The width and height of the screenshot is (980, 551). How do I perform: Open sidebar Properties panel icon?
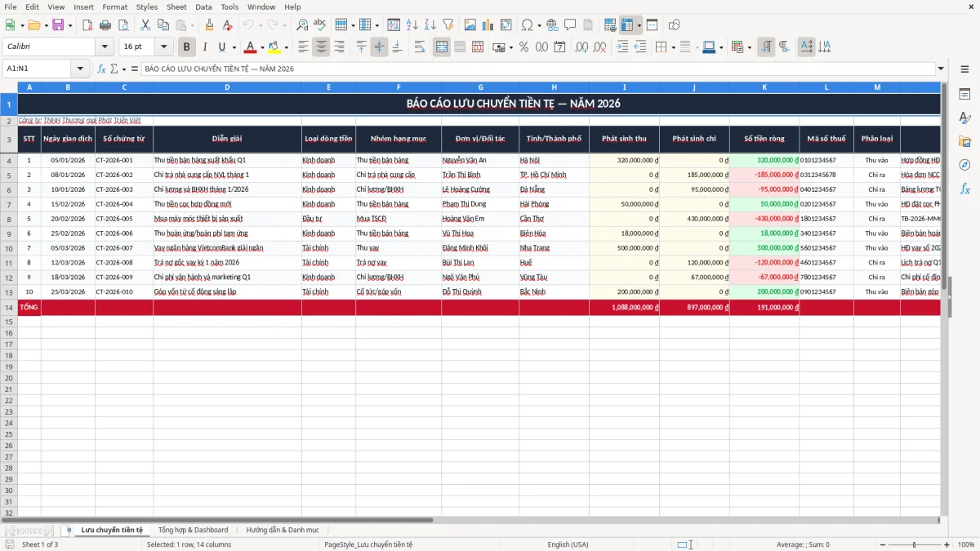click(x=964, y=95)
